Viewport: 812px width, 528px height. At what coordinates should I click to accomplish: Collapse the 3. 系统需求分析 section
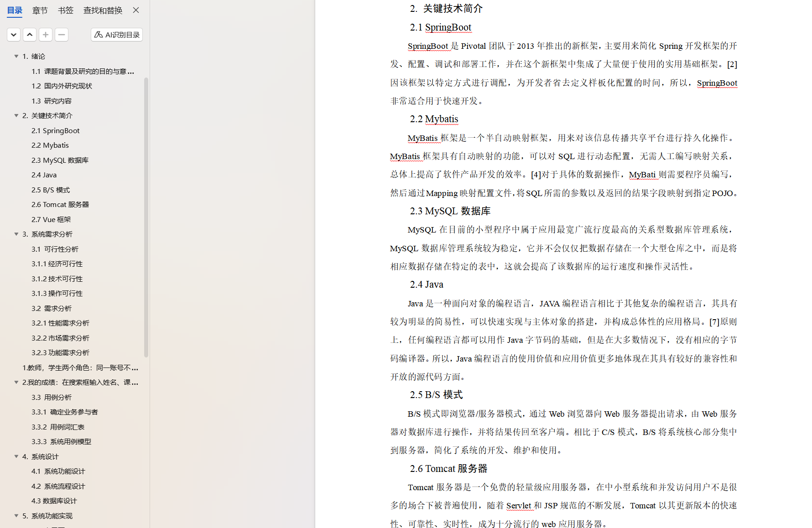(16, 234)
